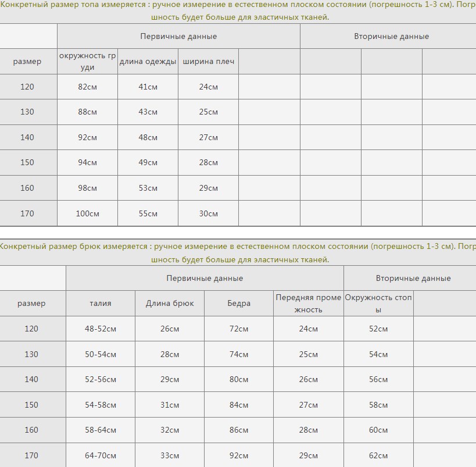Image resolution: width=476 pixels, height=467 pixels.
Task: Select foot circumference value 62см
Action: 378,456
